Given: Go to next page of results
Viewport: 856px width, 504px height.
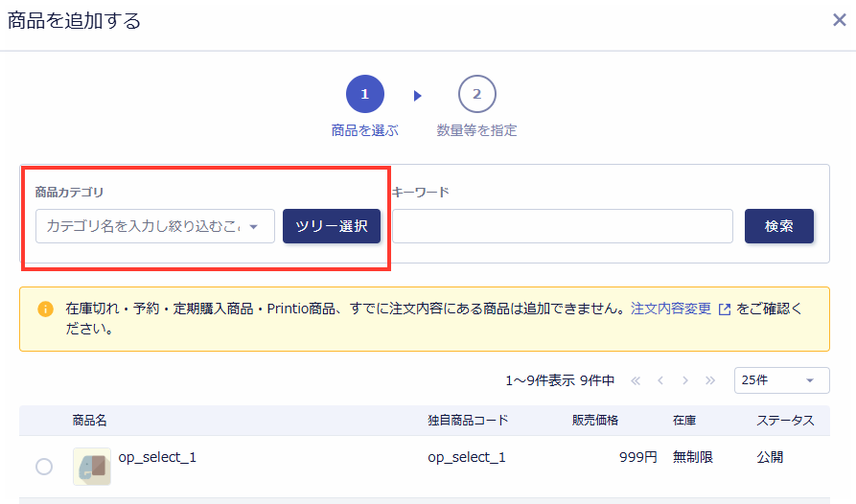Looking at the screenshot, I should (685, 380).
